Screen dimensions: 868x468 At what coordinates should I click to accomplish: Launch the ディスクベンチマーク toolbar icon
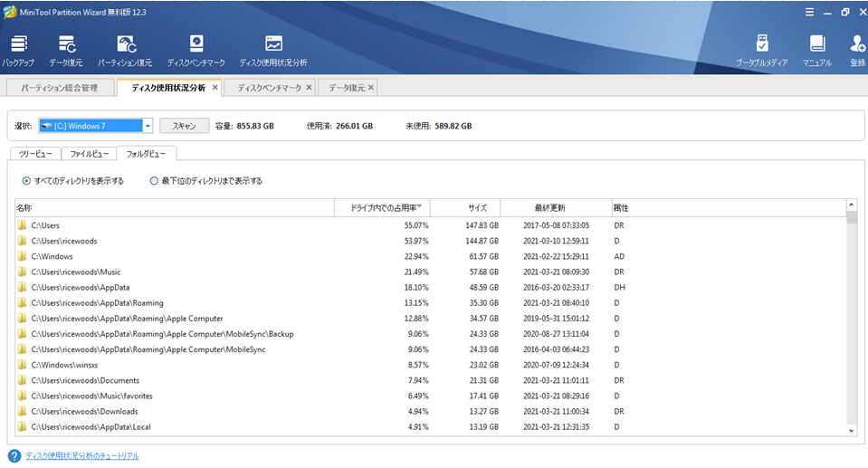click(196, 51)
